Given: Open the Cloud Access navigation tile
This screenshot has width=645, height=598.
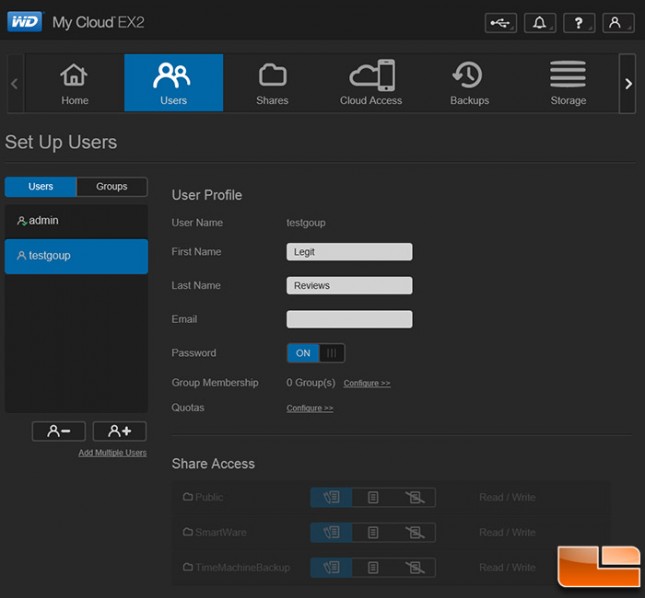Looking at the screenshot, I should [x=371, y=83].
